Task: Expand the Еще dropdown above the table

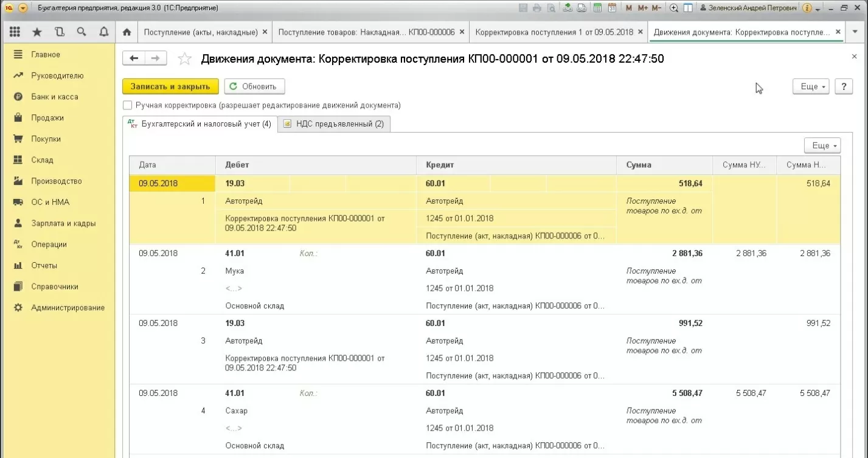Action: (822, 146)
